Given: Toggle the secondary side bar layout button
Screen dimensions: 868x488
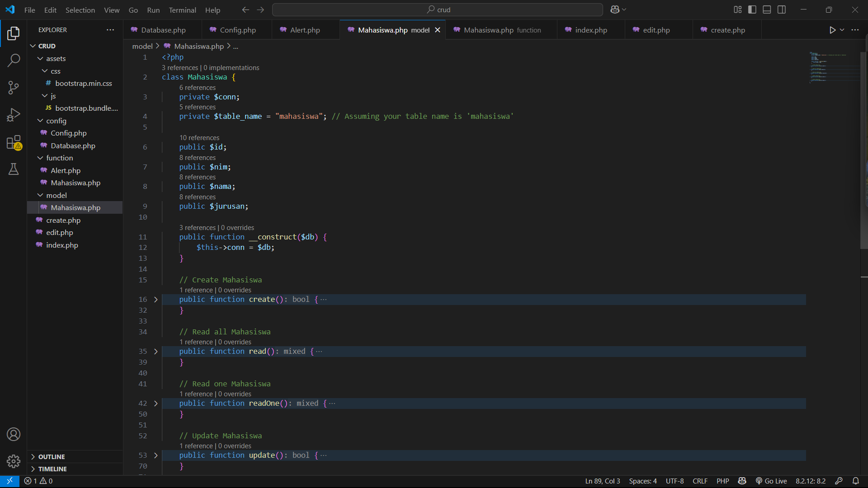Looking at the screenshot, I should coord(782,9).
